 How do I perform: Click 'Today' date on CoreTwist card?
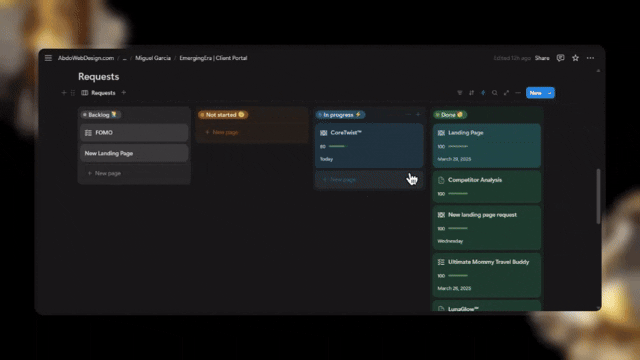point(326,159)
